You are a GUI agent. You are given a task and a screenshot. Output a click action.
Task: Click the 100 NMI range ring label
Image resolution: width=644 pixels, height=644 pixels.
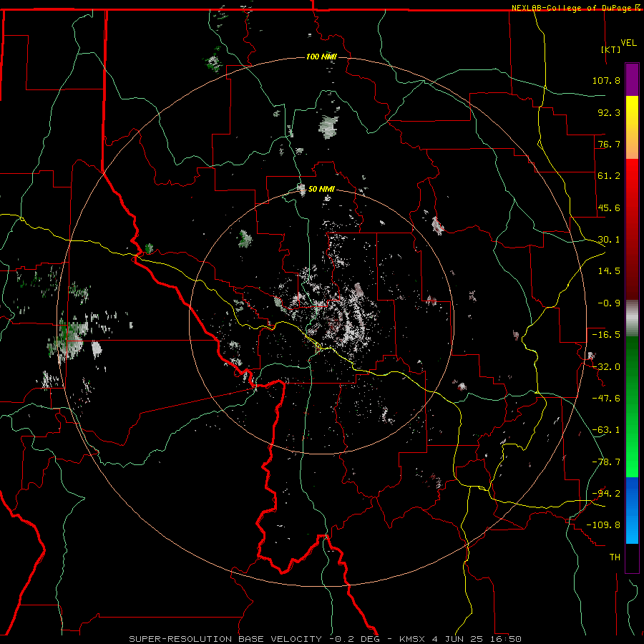click(x=321, y=57)
